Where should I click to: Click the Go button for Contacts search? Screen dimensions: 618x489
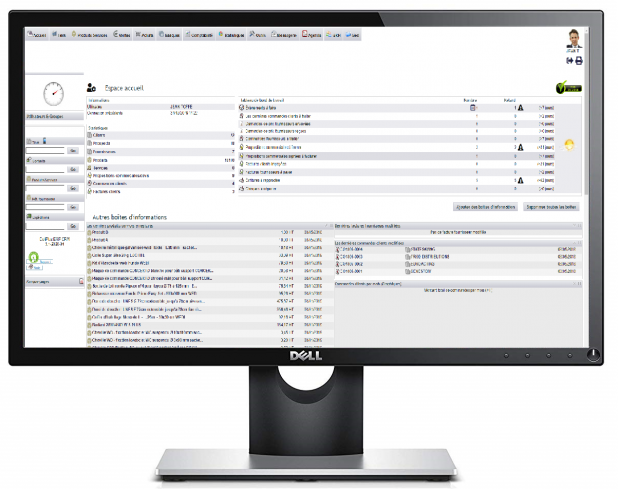click(73, 169)
